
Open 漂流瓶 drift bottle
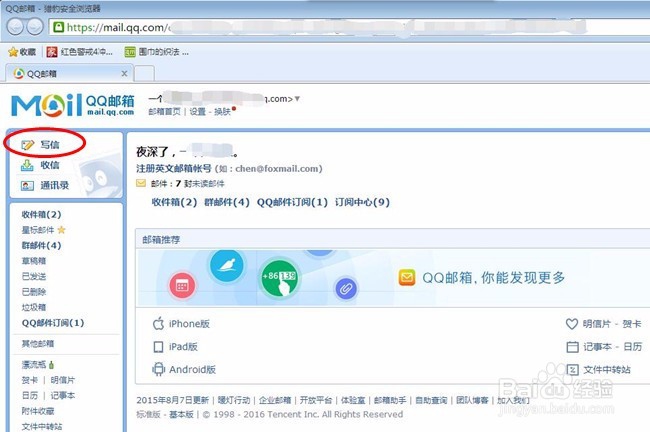[x=34, y=364]
